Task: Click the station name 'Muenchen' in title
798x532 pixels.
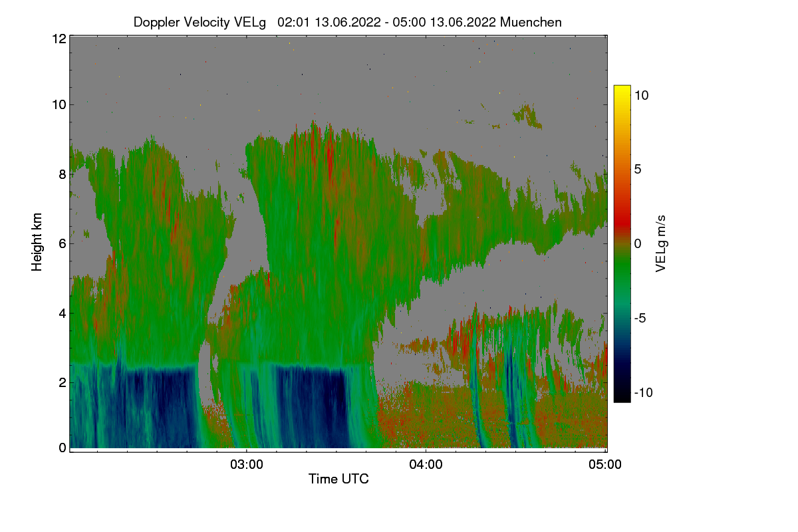Action: [x=531, y=22]
